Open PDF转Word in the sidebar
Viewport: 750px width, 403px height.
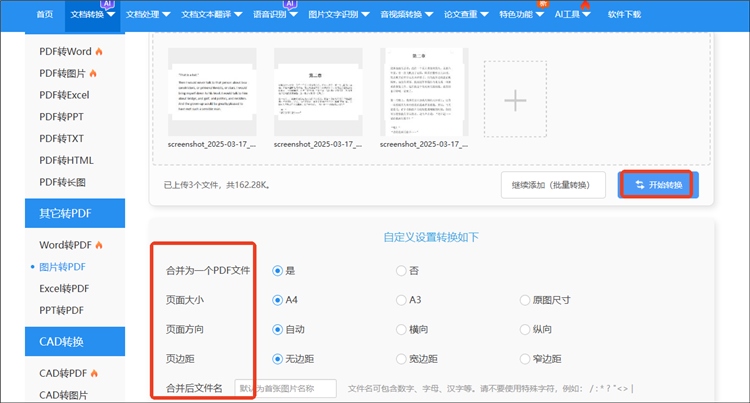click(65, 51)
